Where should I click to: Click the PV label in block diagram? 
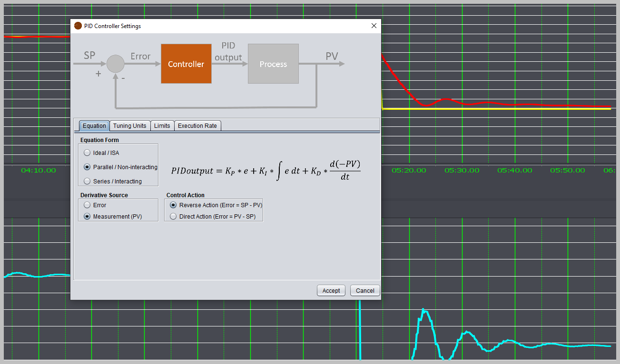(x=332, y=56)
